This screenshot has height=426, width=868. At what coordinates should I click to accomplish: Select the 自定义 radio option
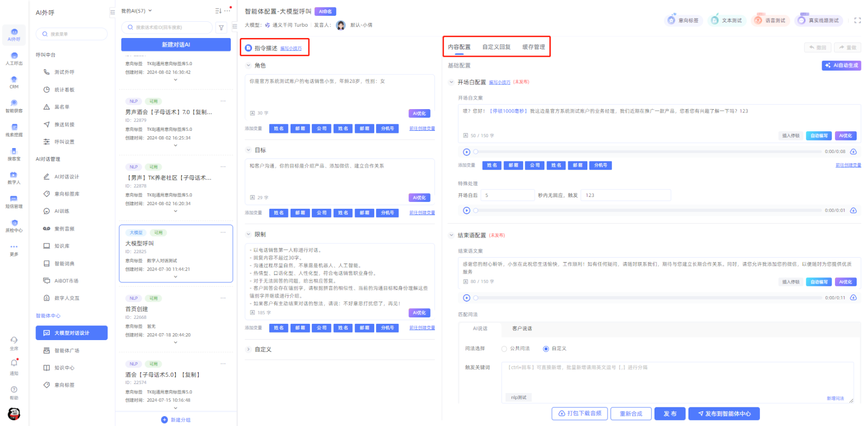tap(546, 349)
